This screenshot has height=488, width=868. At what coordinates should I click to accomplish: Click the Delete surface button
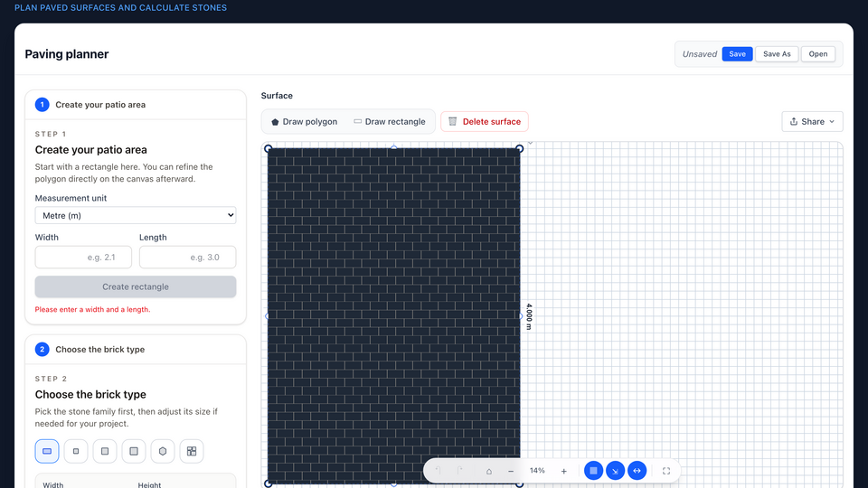485,122
